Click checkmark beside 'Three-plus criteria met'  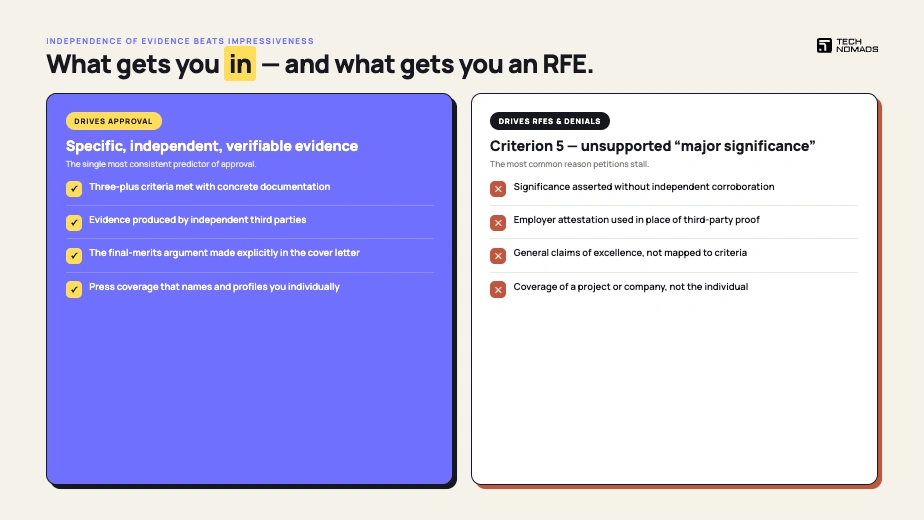(x=74, y=189)
